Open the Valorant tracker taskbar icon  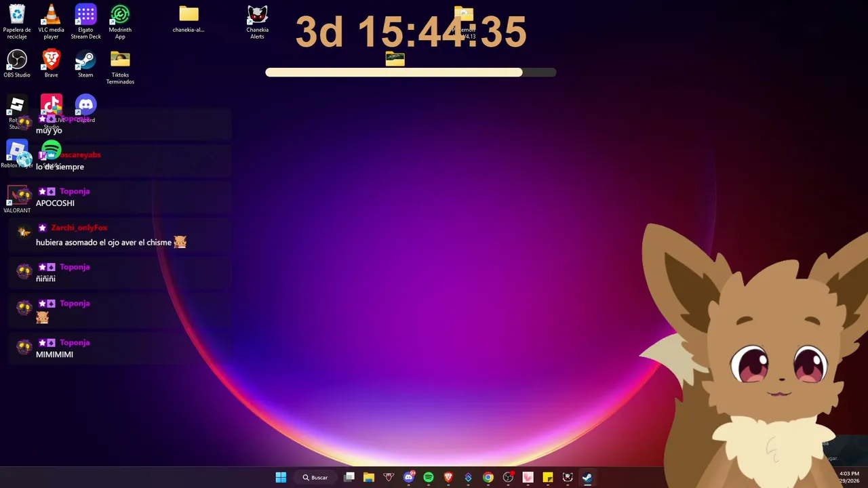tap(389, 477)
